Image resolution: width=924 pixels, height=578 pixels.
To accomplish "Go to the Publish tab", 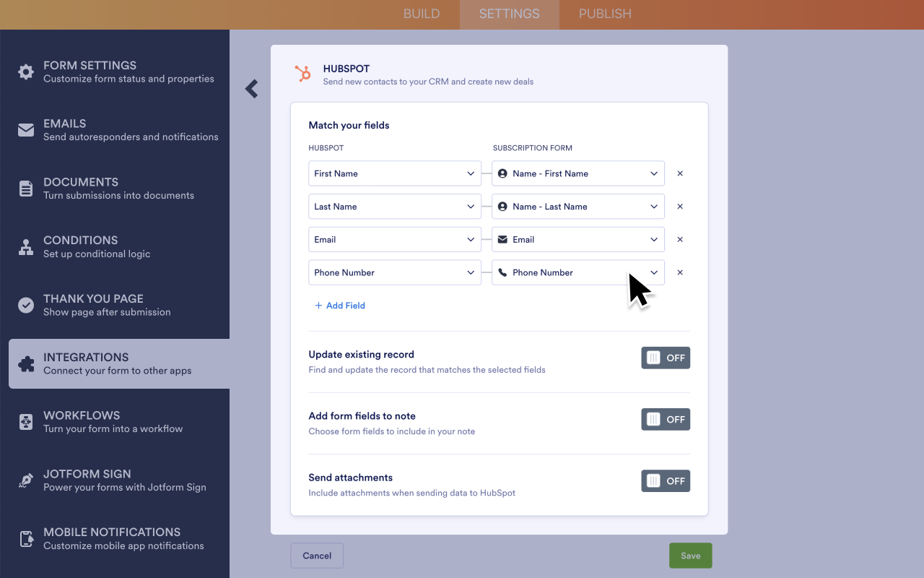I will [605, 14].
